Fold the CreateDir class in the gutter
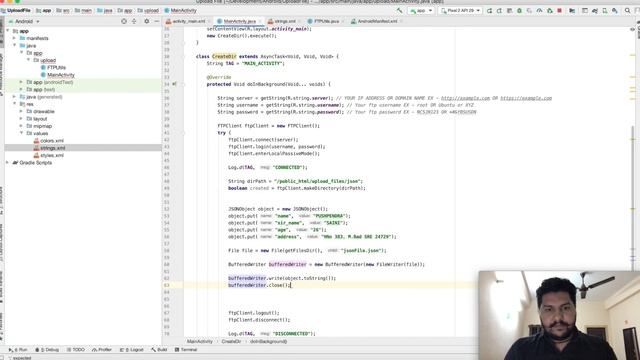Viewport: 640px width, 360px height. 184,56
